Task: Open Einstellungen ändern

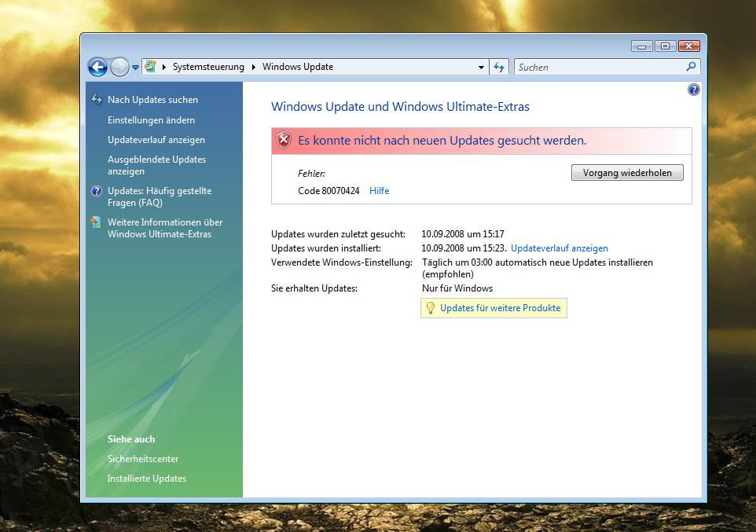Action: [151, 120]
